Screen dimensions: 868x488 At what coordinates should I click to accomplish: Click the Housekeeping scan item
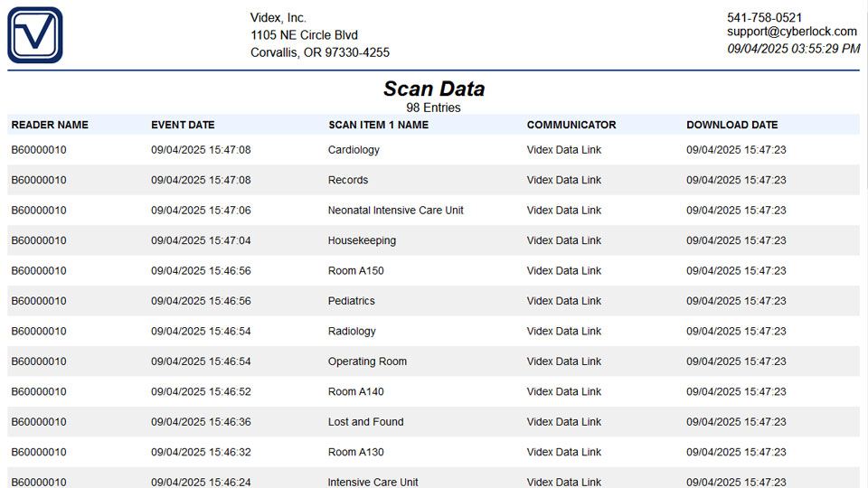[x=362, y=240]
